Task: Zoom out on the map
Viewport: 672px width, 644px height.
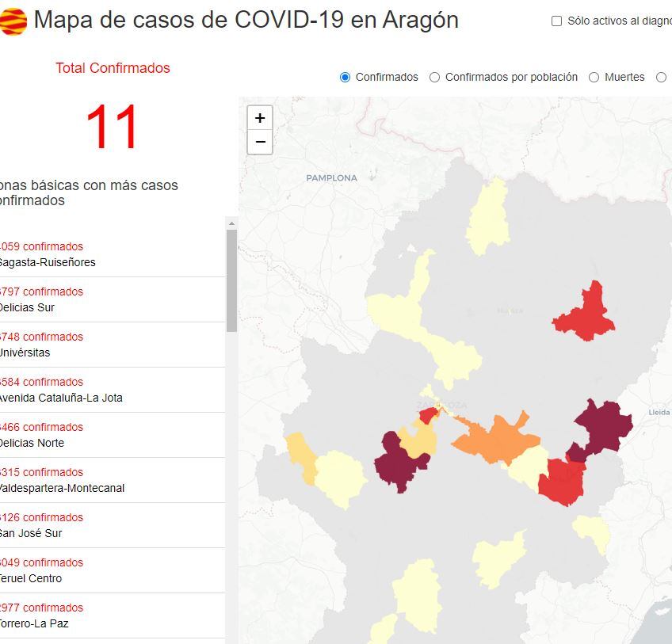Action: click(260, 142)
